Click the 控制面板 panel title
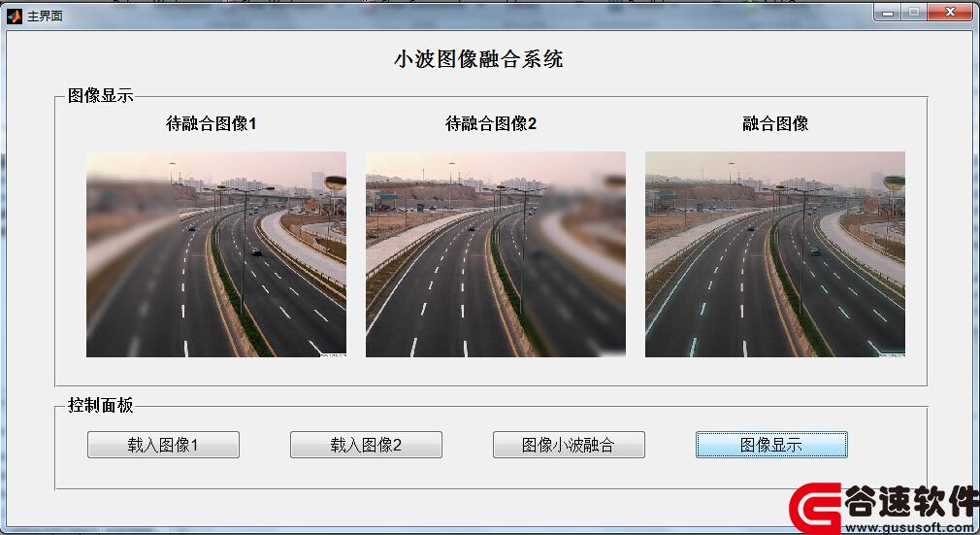 (100, 406)
